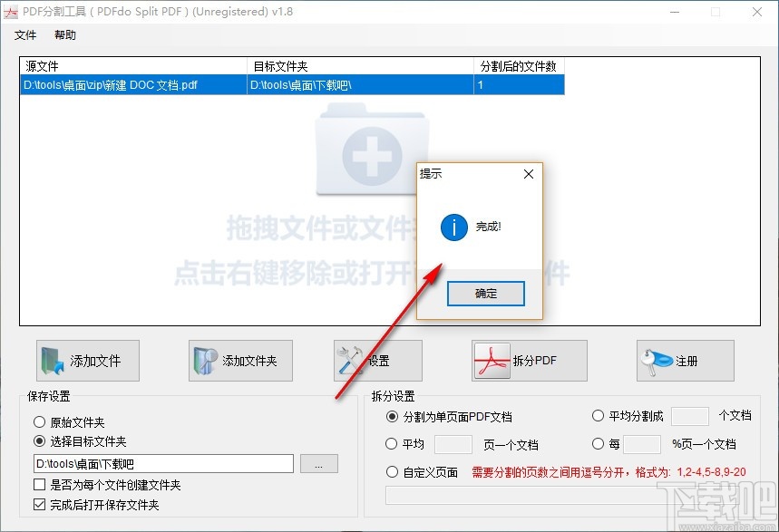Enable 是否为每个文件创建文件夹 checkbox
The height and width of the screenshot is (532, 779).
39,483
